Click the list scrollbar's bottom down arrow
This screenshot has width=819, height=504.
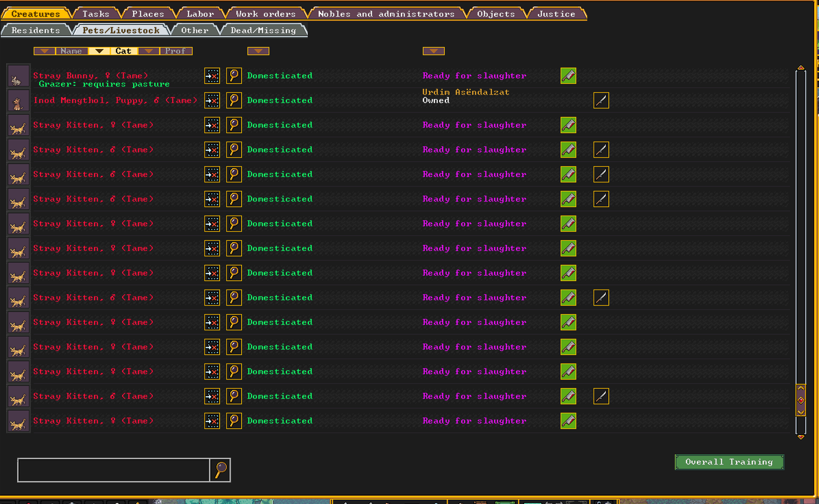click(x=801, y=437)
